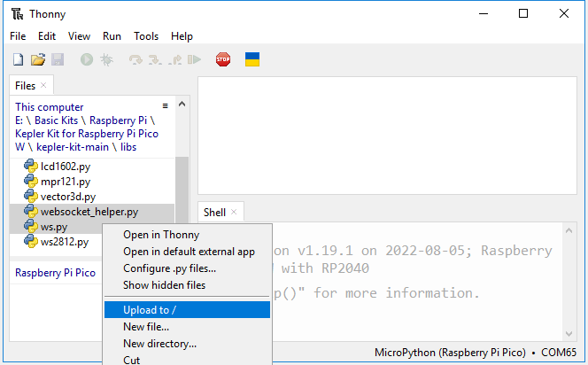Click the Step out arrow icon
The width and height of the screenshot is (588, 365).
click(174, 59)
